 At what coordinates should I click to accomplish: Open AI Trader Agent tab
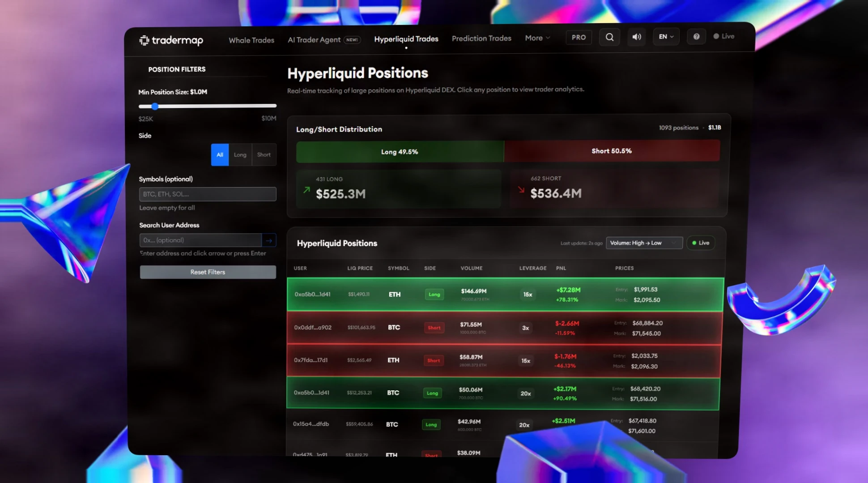(324, 40)
